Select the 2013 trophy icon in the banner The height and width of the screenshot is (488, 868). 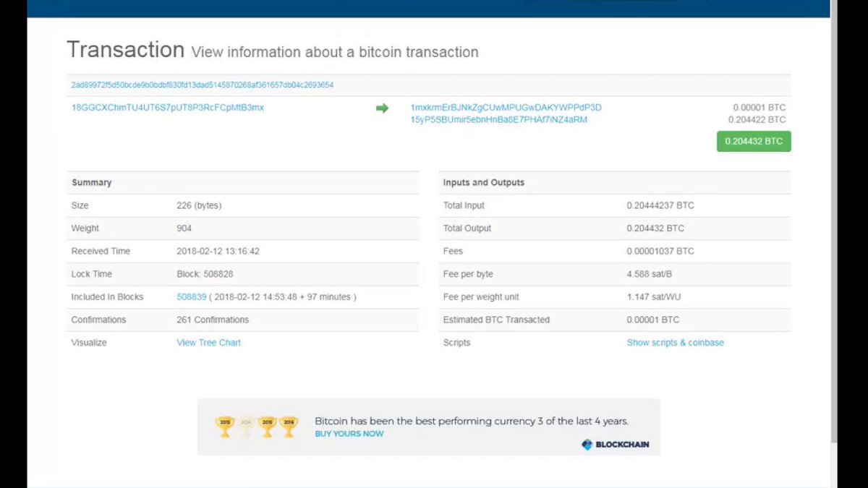pyautogui.click(x=225, y=427)
